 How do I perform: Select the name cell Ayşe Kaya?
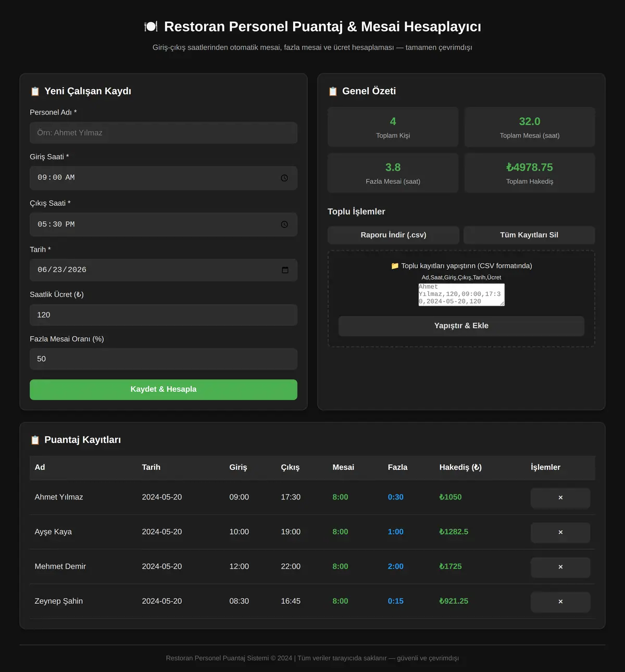pyautogui.click(x=53, y=532)
